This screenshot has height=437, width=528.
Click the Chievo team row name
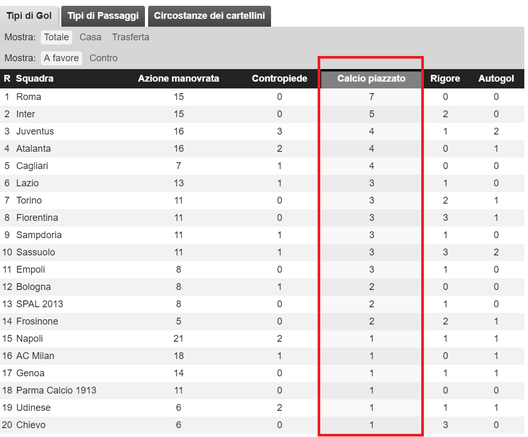[31, 425]
